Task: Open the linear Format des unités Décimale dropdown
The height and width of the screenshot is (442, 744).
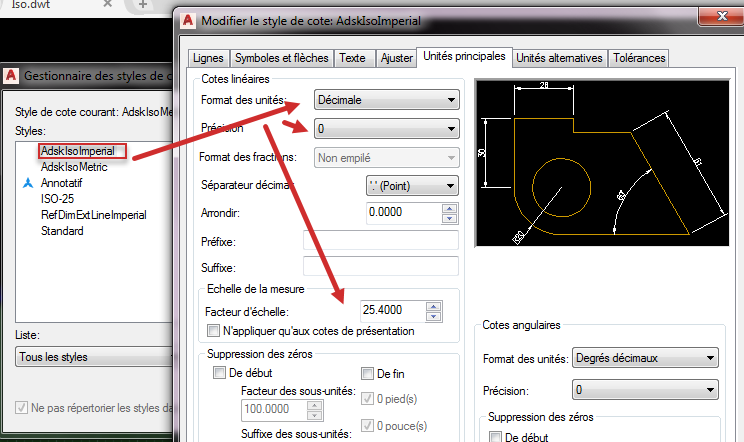Action: click(387, 100)
